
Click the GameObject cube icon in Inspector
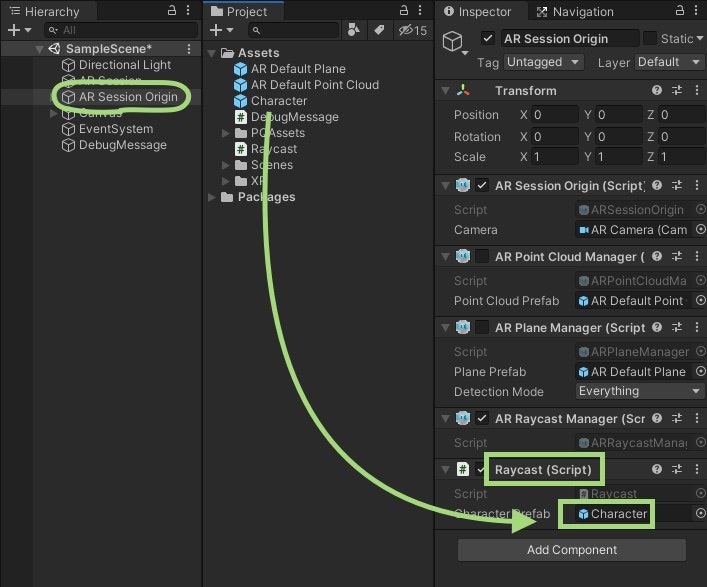tap(452, 41)
